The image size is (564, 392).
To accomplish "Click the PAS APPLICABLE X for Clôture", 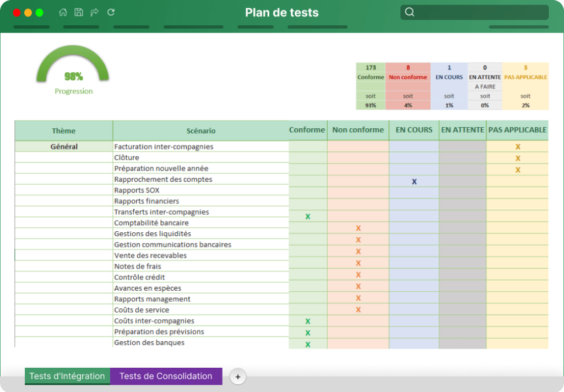I will (x=518, y=158).
